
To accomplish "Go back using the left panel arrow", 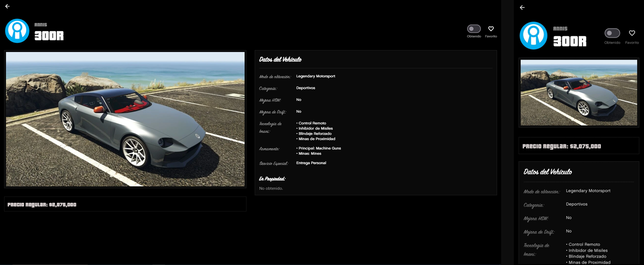I will click(7, 6).
